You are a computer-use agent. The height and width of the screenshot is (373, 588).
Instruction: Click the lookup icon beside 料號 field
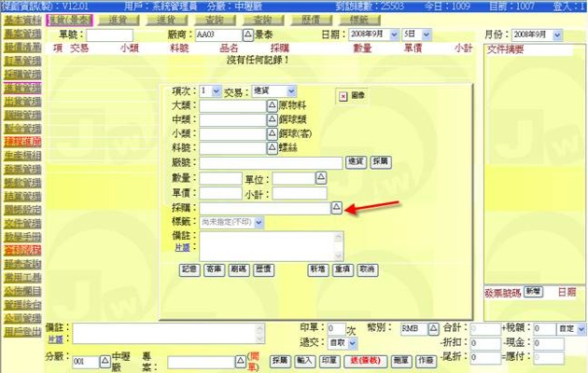tap(273, 147)
